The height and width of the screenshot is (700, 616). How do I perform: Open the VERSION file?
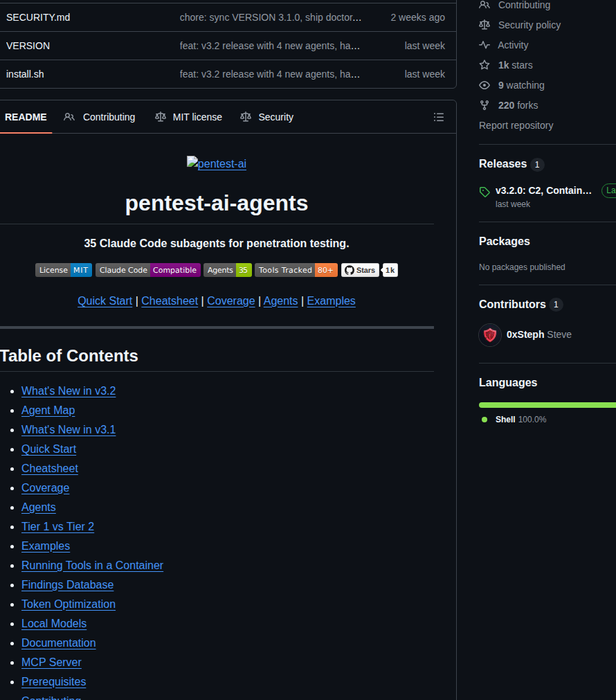(x=28, y=46)
